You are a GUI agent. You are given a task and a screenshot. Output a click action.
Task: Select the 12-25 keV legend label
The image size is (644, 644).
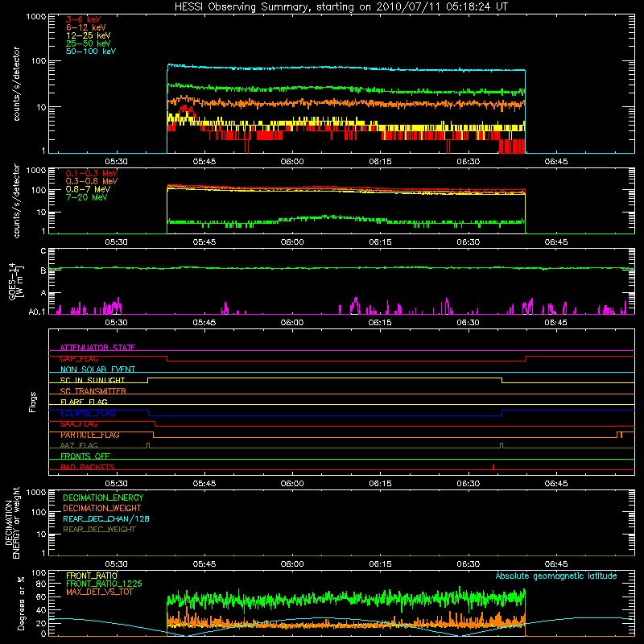pos(89,35)
